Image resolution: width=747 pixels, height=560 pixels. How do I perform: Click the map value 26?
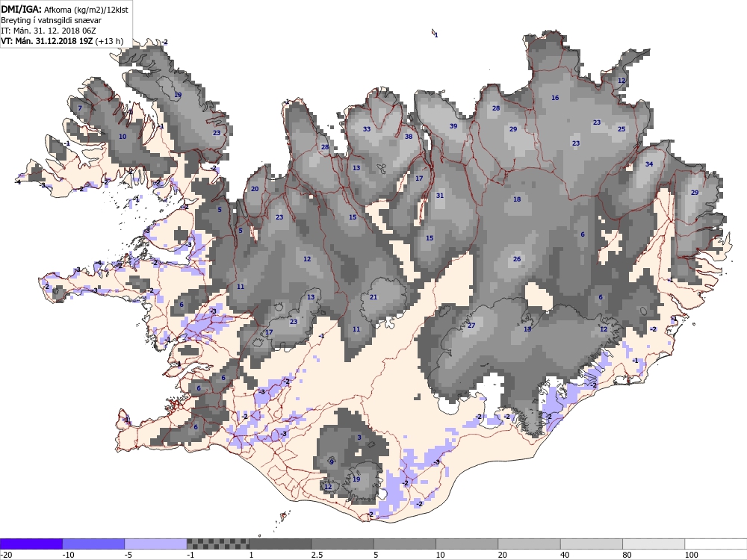pyautogui.click(x=517, y=260)
